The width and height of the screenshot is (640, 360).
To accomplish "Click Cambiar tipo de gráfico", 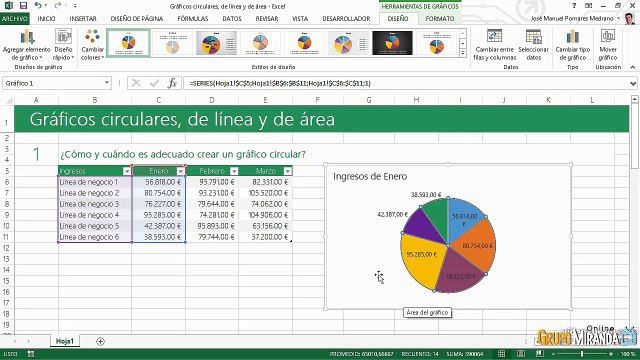I will (x=573, y=45).
